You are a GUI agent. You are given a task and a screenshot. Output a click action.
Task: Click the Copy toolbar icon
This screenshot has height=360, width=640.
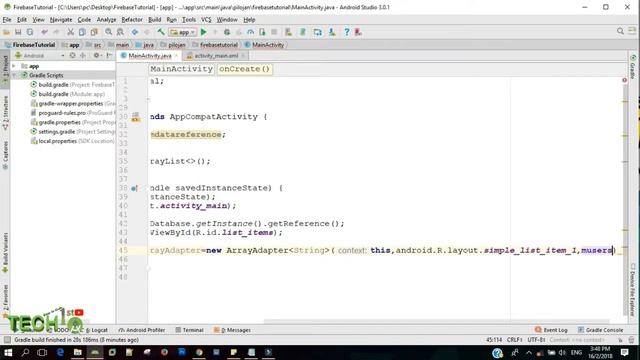coord(82,32)
